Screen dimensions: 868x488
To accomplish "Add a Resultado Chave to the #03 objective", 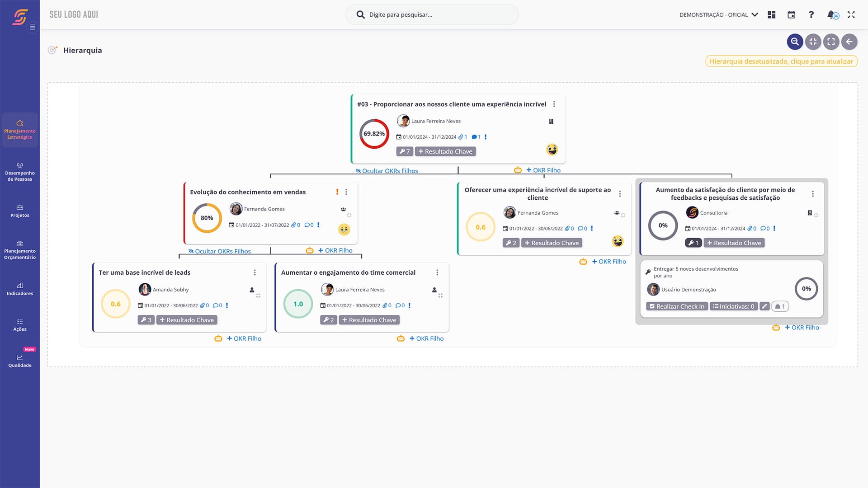I will 445,151.
